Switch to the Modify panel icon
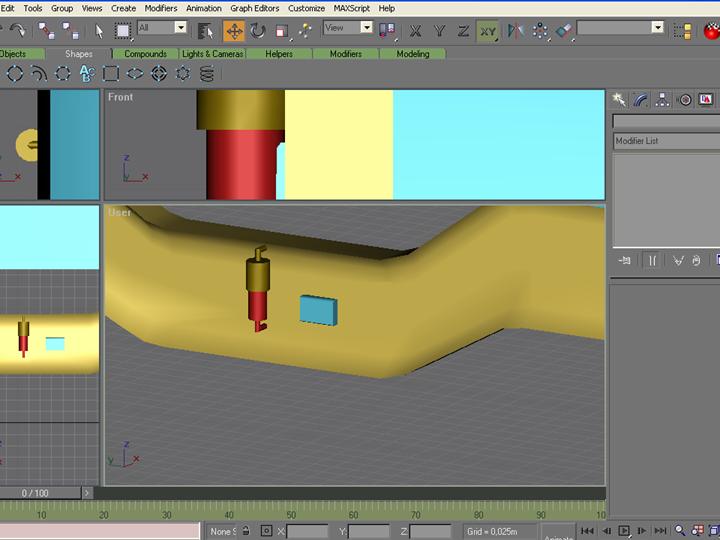Image resolution: width=720 pixels, height=540 pixels. tap(641, 100)
